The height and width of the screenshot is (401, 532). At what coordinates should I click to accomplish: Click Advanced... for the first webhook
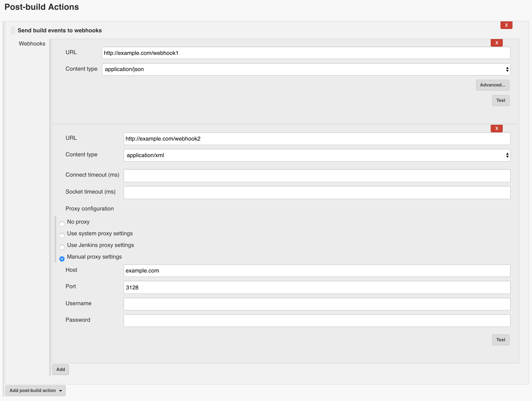click(x=492, y=85)
